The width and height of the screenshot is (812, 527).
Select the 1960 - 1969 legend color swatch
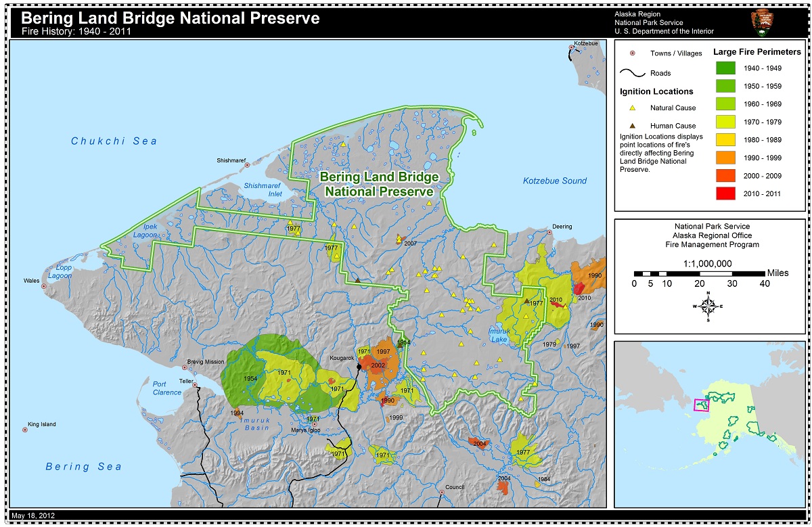727,104
